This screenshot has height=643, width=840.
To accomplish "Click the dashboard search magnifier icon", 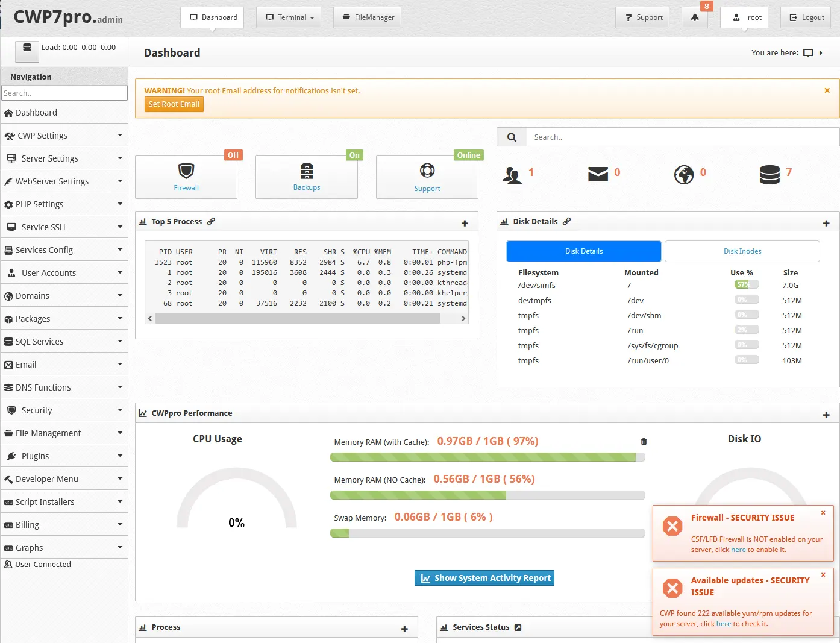I will point(512,137).
